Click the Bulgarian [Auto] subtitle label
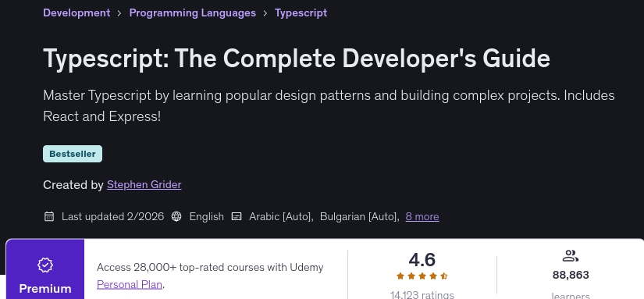This screenshot has height=299, width=644. [x=360, y=216]
